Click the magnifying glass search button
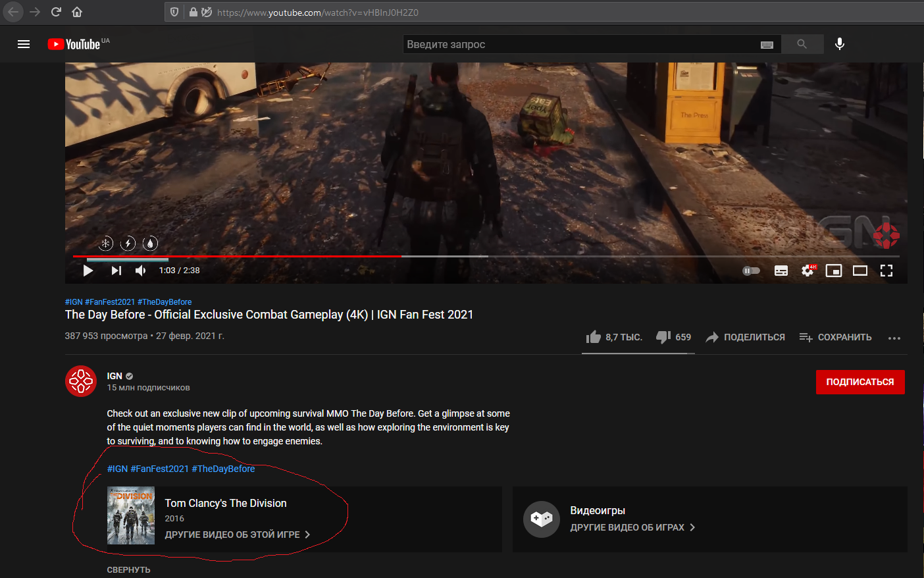The image size is (924, 578). (x=802, y=44)
